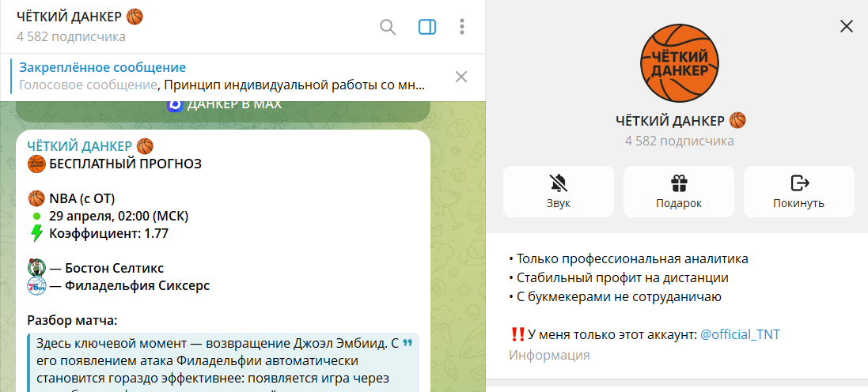Image resolution: width=868 pixels, height=392 pixels.
Task: Dismiss the pinned message banner
Action: coord(461,77)
